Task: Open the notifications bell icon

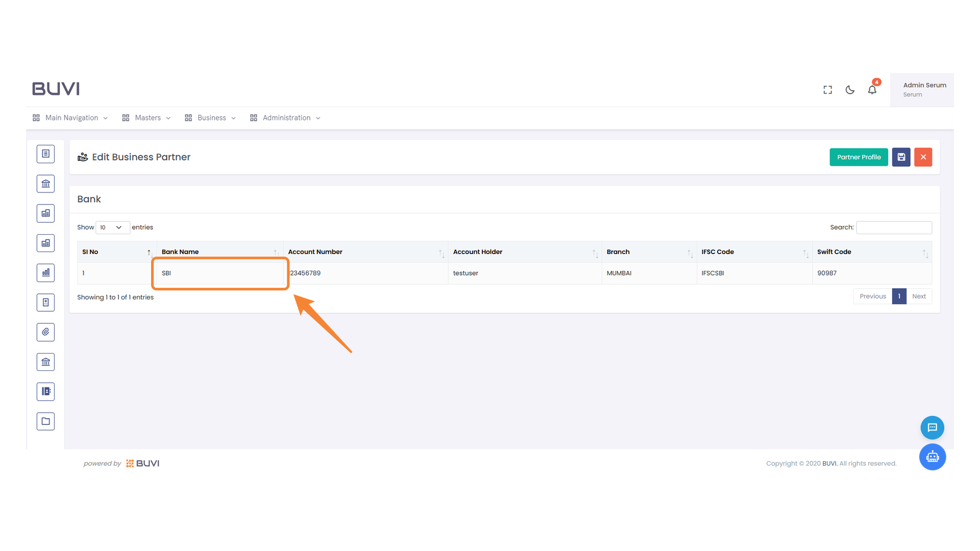Action: [x=872, y=90]
